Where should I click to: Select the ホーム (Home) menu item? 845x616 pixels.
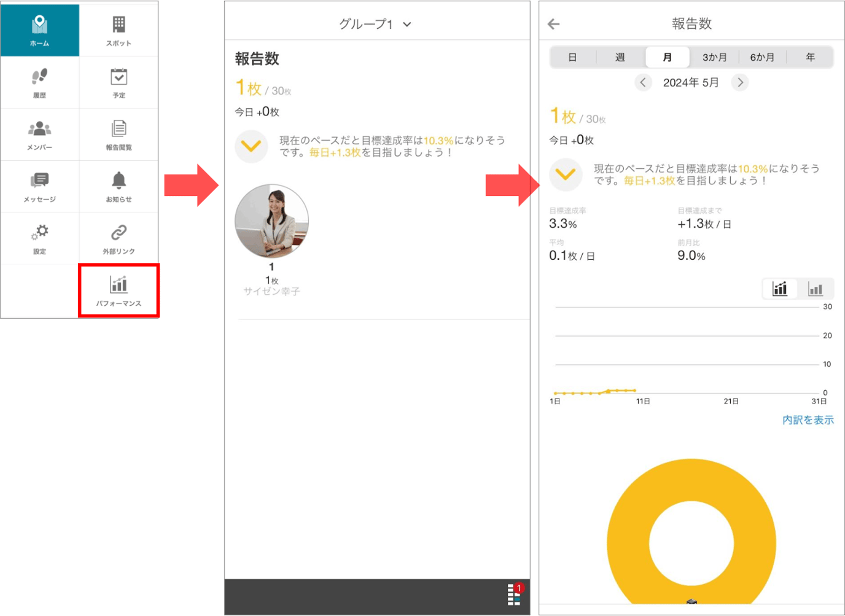click(40, 29)
